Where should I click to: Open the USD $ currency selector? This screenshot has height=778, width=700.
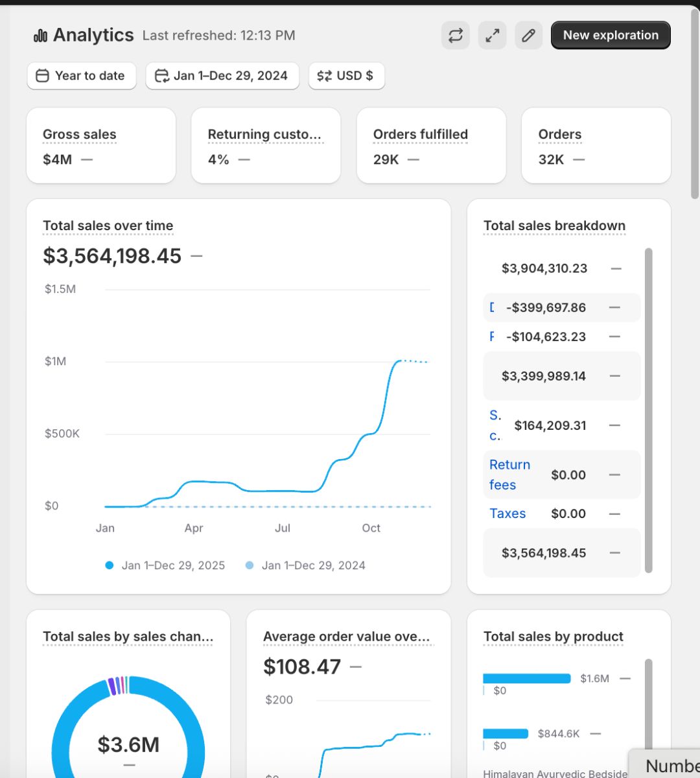click(x=347, y=76)
